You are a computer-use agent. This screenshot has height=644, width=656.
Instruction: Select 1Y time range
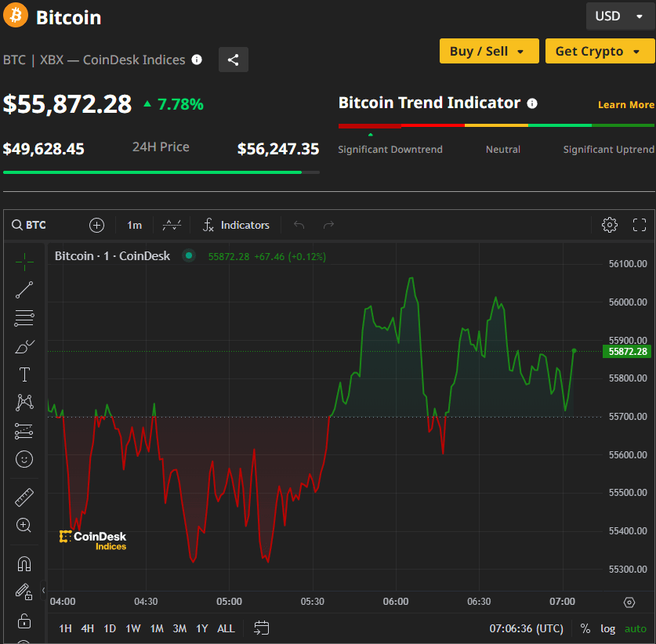(x=202, y=628)
